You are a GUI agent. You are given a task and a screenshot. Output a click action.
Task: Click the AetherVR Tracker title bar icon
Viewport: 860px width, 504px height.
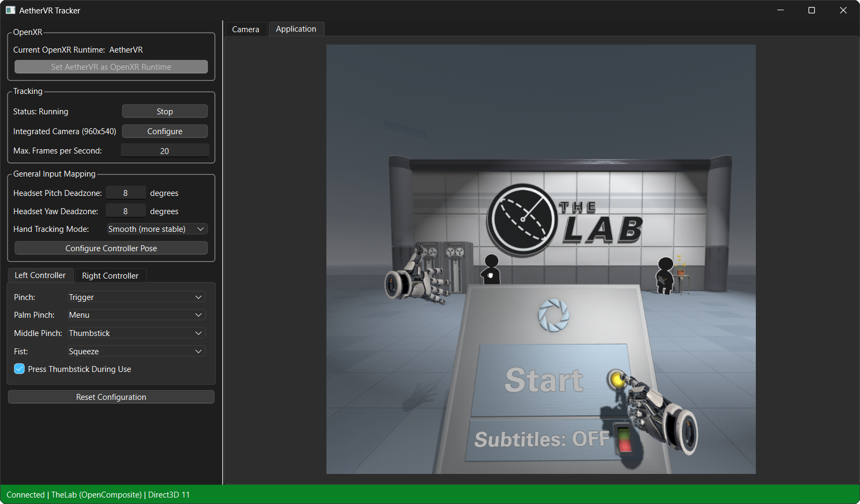[x=10, y=10]
